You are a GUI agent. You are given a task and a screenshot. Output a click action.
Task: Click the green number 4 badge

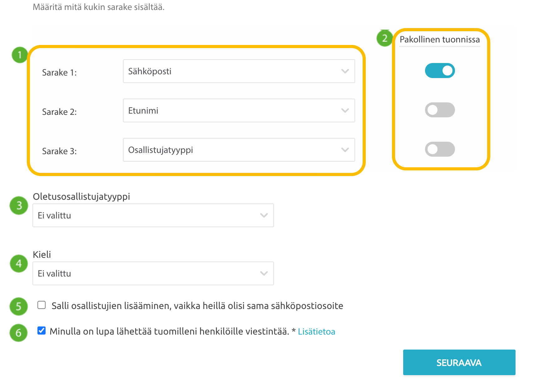coord(19,263)
